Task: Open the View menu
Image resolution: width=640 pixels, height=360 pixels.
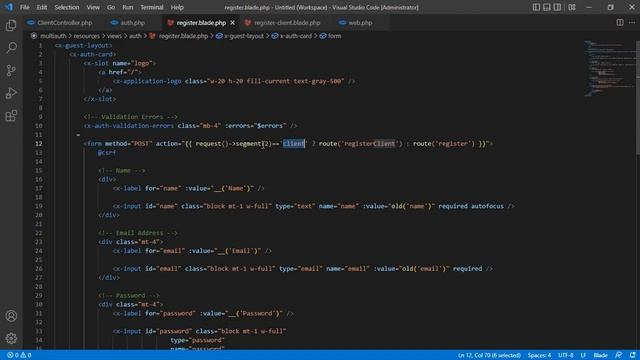Action: pos(93,7)
